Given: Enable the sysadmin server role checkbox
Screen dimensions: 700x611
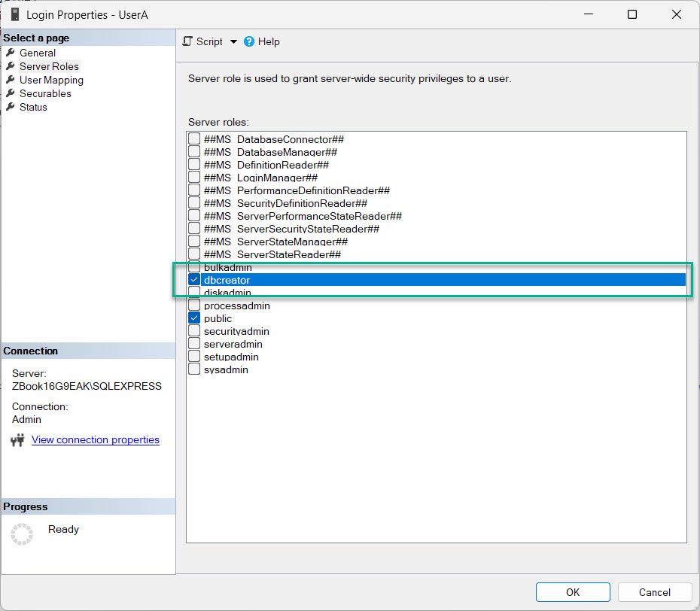Looking at the screenshot, I should tap(194, 369).
